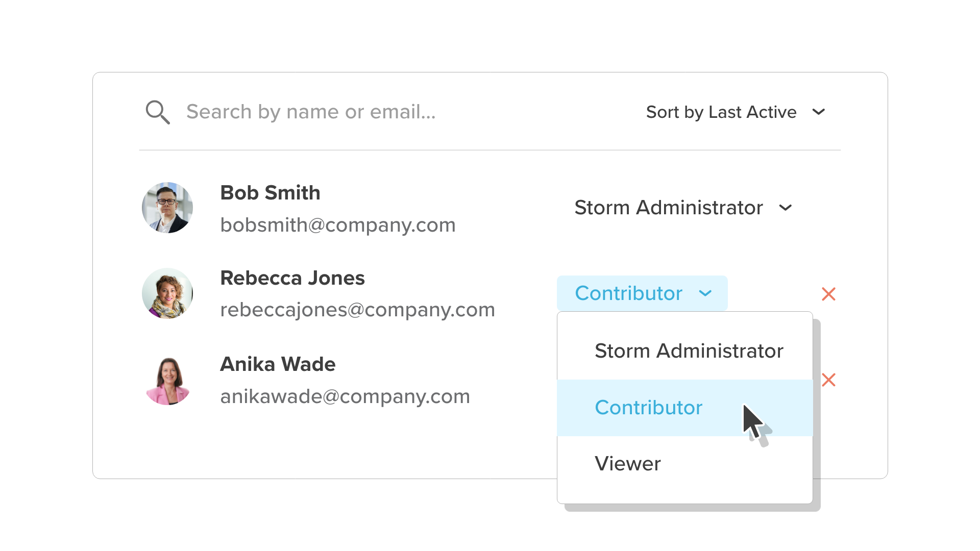Click Bob Smith's name
980x551 pixels.
(x=270, y=193)
